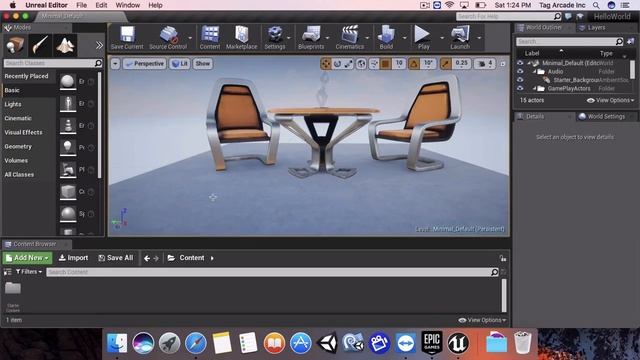640x360 pixels.
Task: Select the rotate gizmo tool in the viewport
Action: tap(338, 64)
